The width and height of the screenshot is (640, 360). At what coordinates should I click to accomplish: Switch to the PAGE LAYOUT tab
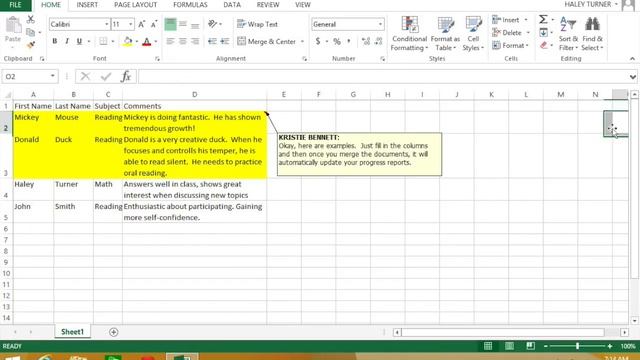136,5
